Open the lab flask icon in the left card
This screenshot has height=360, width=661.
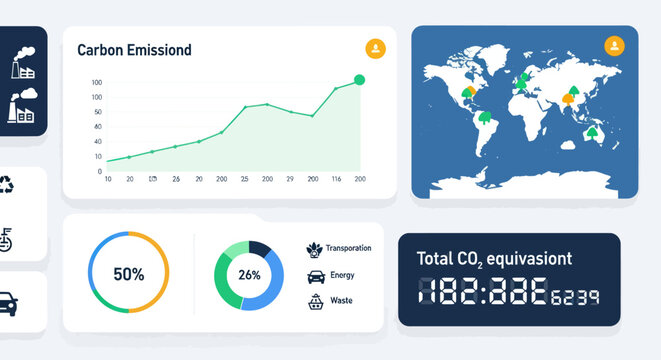6,240
